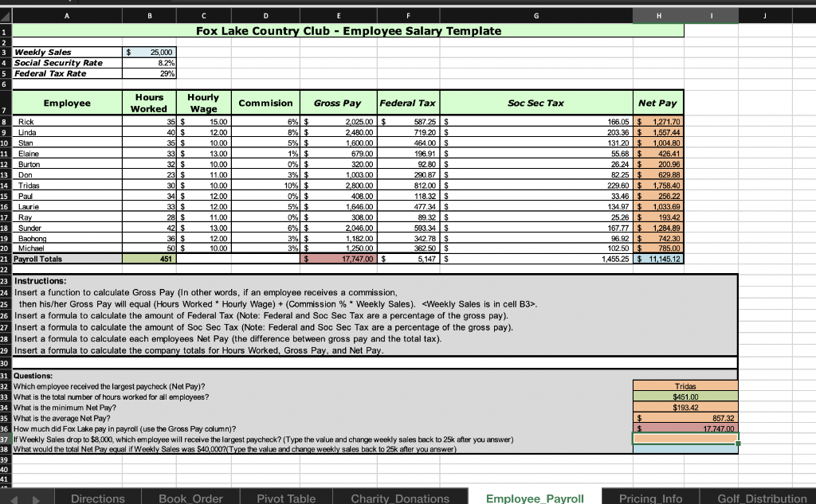Select the Employee_Payroll sheet tab
The height and width of the screenshot is (504, 816).
[x=535, y=498]
